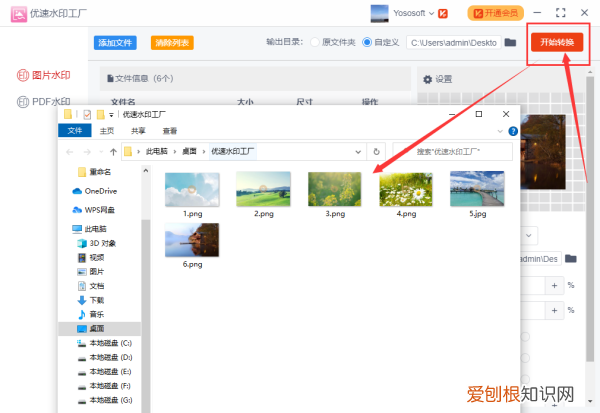Viewport: 600px width, 413px height.
Task: Open the 主页 ribbon tab
Action: (107, 131)
